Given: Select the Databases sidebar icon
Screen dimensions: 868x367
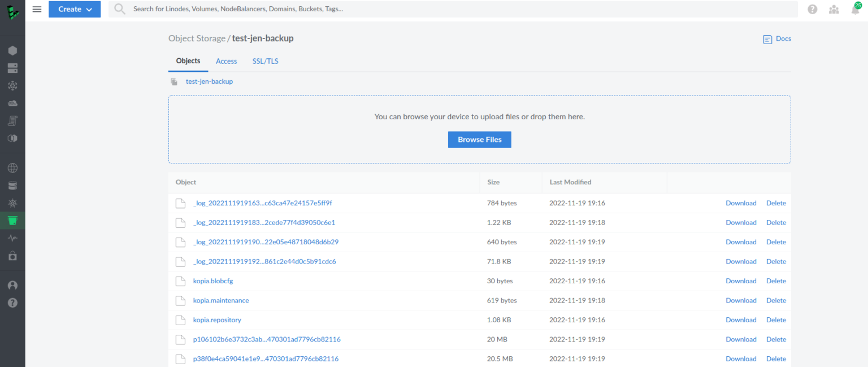Looking at the screenshot, I should (12, 185).
